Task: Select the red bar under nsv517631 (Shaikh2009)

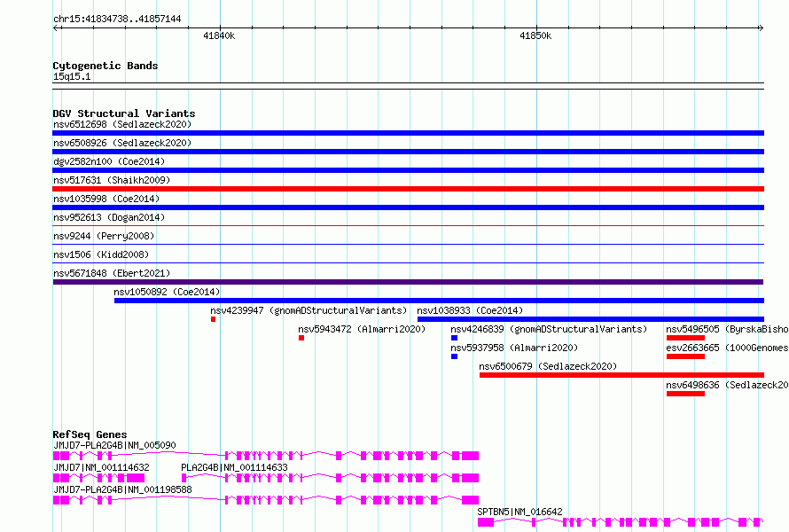Action: [x=408, y=189]
